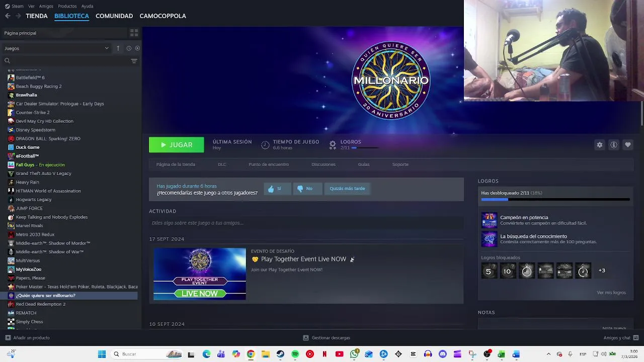Click the Sí thumbs-up recommendation
The width and height of the screenshot is (644, 362).
click(277, 189)
